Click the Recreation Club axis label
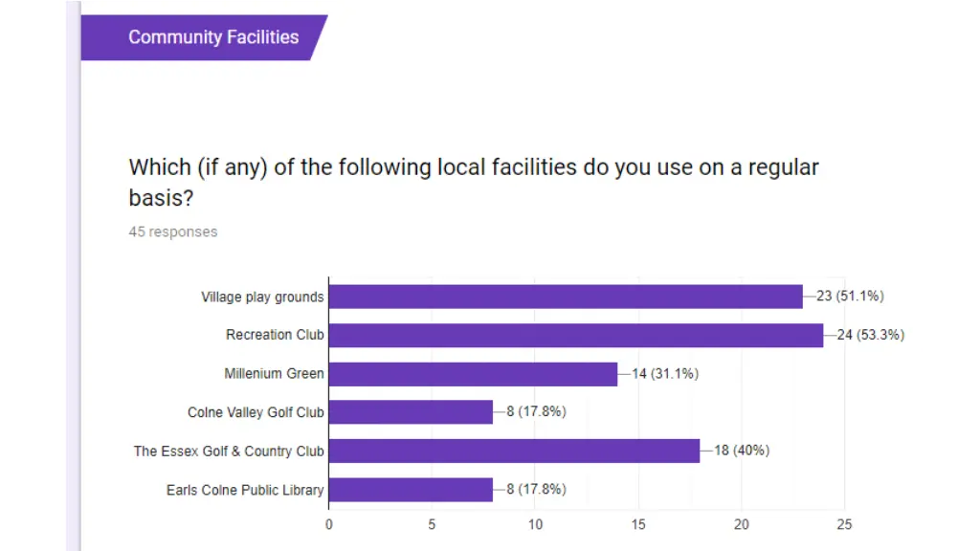This screenshot has height=551, width=980. pyautogui.click(x=275, y=335)
